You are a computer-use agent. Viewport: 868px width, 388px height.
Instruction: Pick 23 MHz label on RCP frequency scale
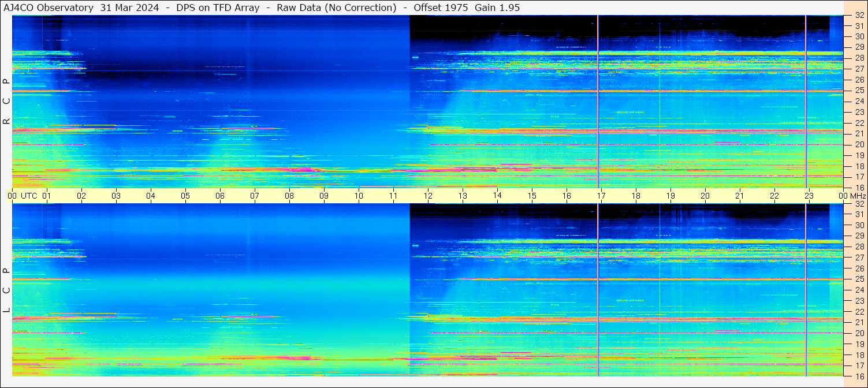859,112
